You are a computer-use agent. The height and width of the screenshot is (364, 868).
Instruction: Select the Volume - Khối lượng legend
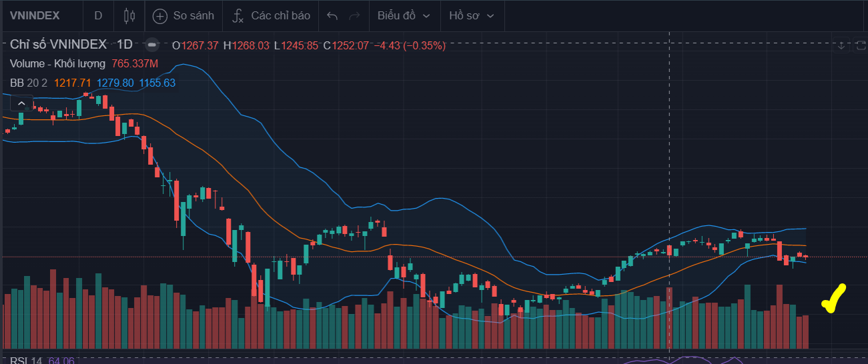click(x=58, y=64)
